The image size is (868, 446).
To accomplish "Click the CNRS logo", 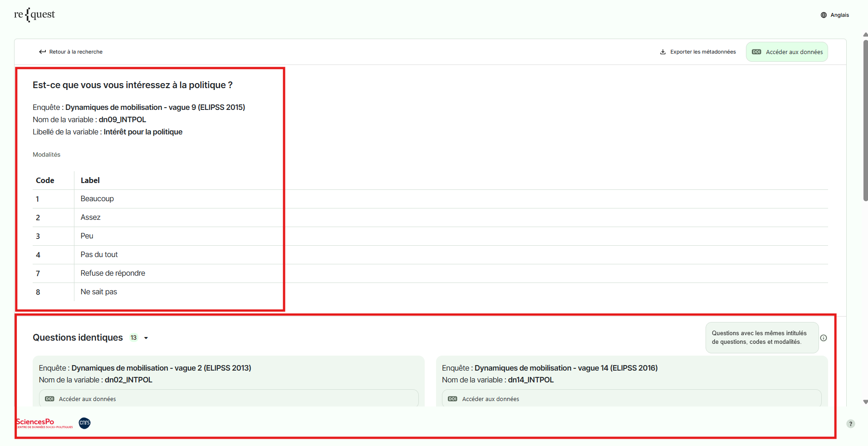I will tap(85, 423).
